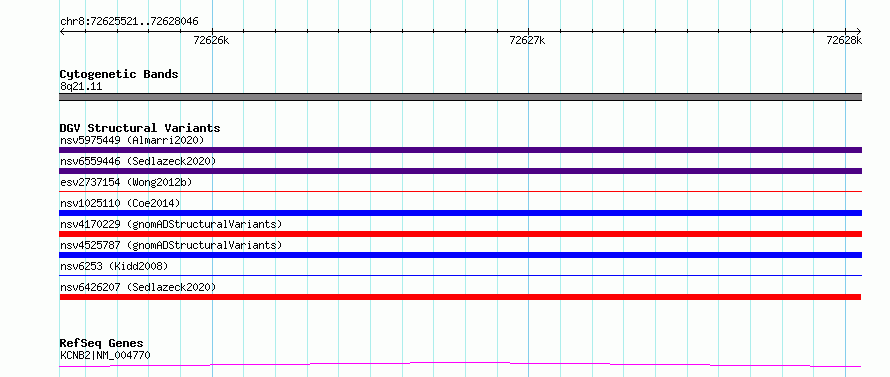Image resolution: width=890 pixels, height=377 pixels.
Task: Click the left arrowhead of the ruler
Action: pos(62,31)
